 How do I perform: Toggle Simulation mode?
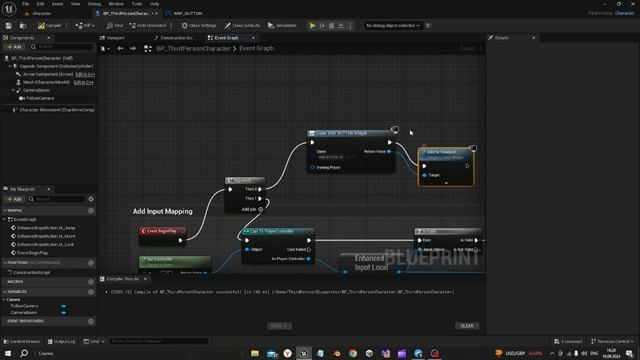click(x=282, y=26)
